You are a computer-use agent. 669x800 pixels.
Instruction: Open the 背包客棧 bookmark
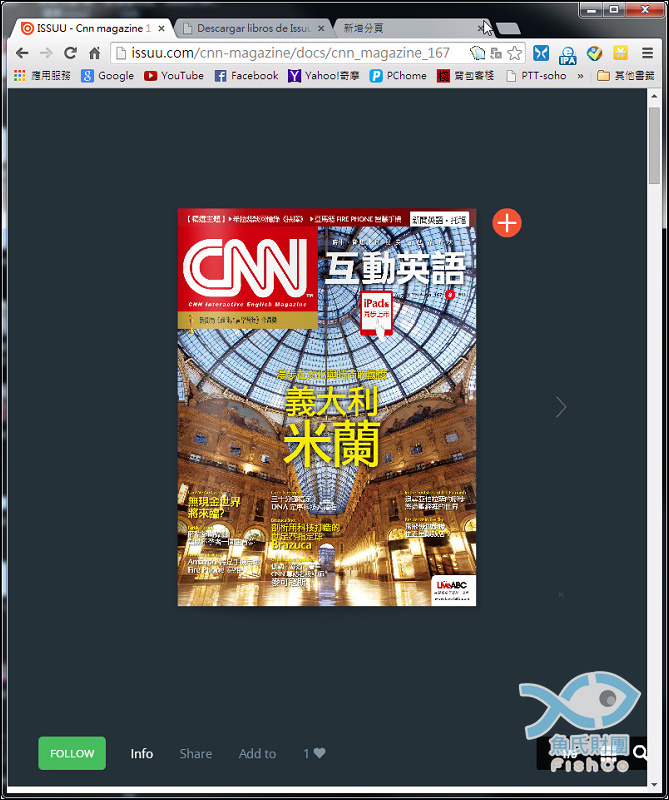click(x=465, y=76)
